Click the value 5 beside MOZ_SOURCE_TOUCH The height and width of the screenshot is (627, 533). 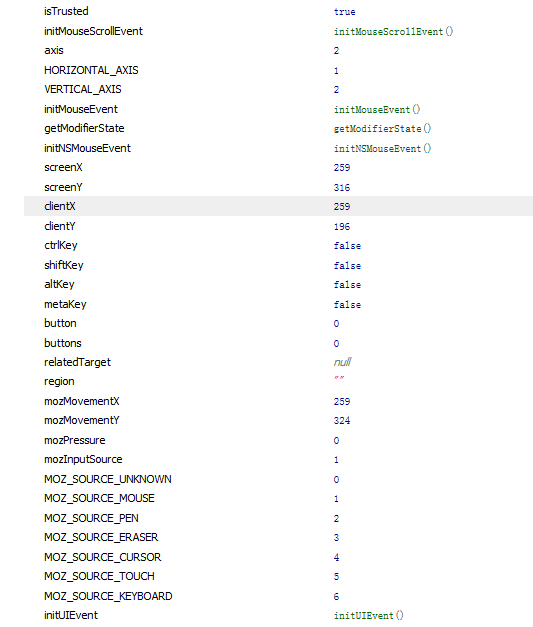pyautogui.click(x=336, y=577)
